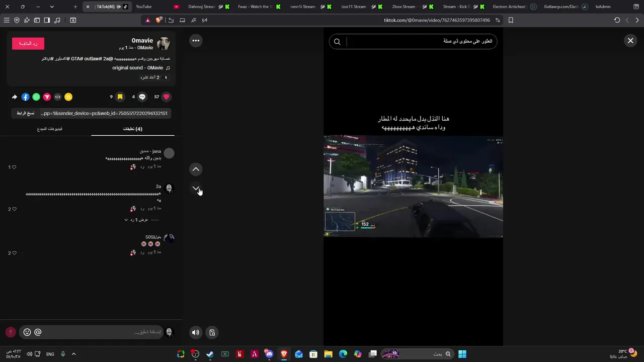Open Steam from the taskbar

pos(210,354)
